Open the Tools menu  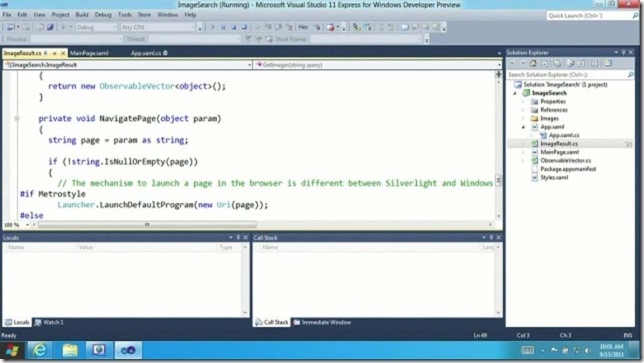coord(125,15)
